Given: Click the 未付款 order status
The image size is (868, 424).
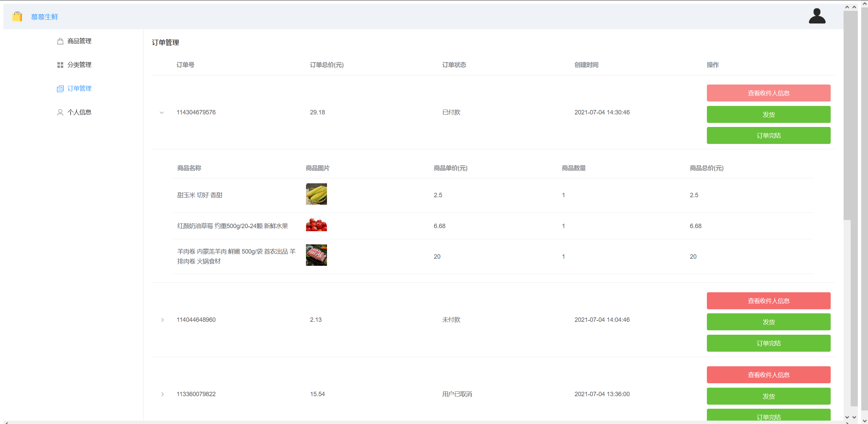Looking at the screenshot, I should tap(451, 320).
